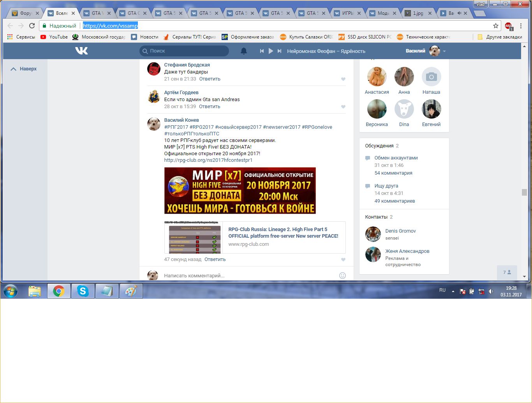The image size is (532, 403).
Task: Click the address bar URL
Action: pyautogui.click(x=110, y=26)
